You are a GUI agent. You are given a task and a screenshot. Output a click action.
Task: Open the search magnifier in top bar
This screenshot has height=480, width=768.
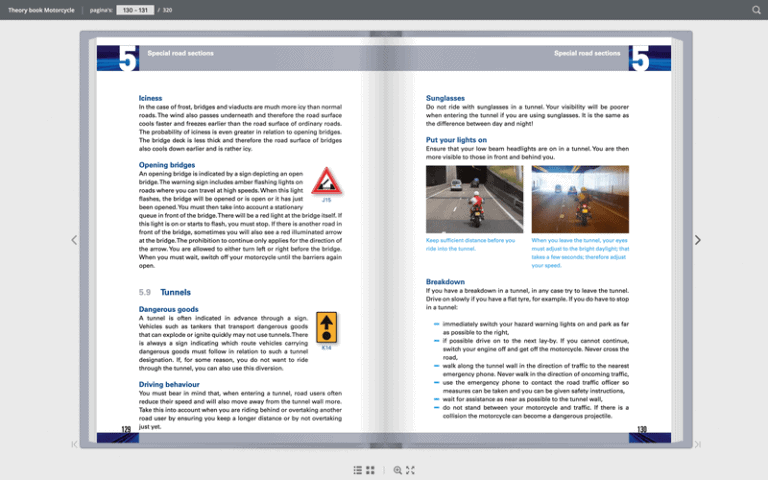(x=756, y=10)
